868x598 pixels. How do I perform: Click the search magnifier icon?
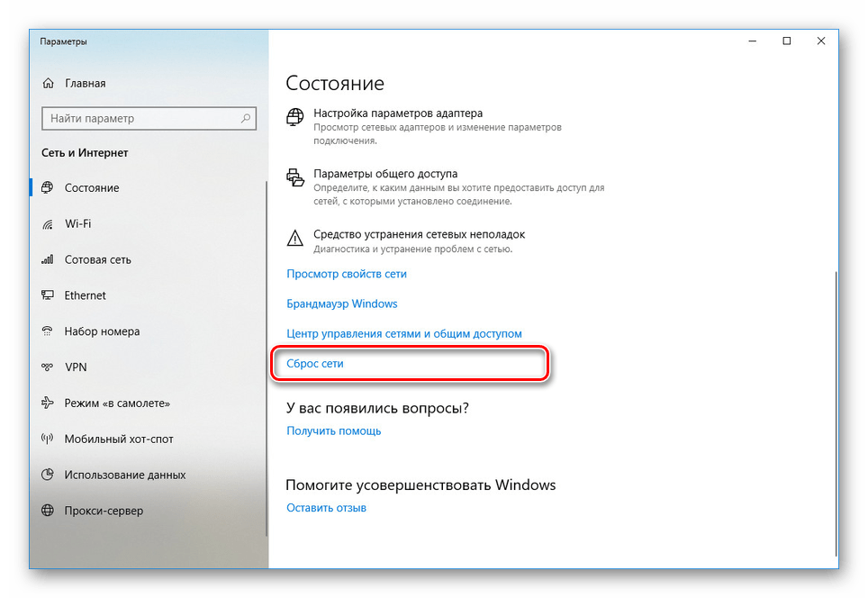pyautogui.click(x=246, y=118)
